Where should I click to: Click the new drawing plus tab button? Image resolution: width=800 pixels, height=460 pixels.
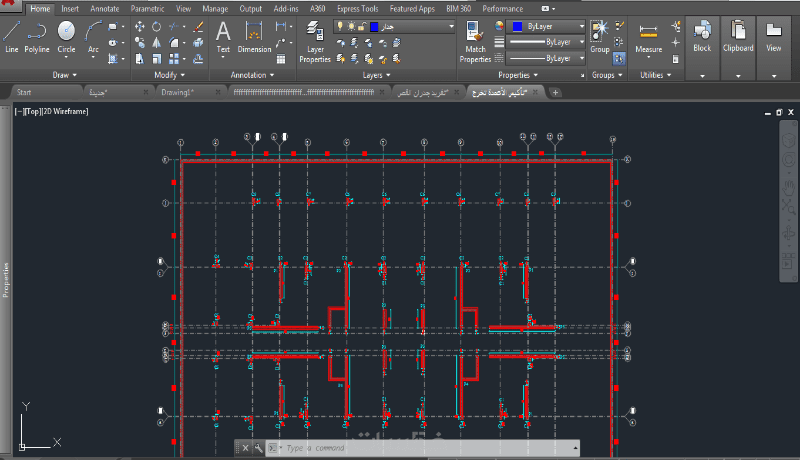coord(555,92)
